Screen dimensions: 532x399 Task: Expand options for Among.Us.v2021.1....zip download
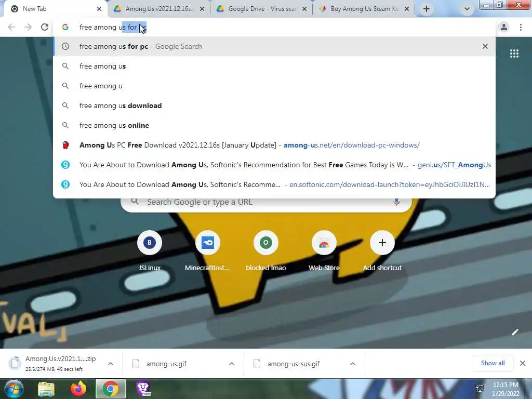[x=111, y=364]
